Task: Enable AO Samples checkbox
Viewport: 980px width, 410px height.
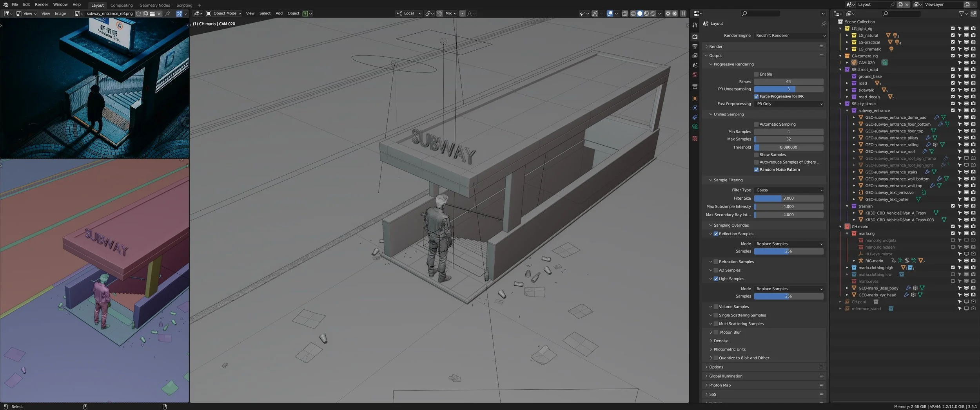Action: (716, 270)
